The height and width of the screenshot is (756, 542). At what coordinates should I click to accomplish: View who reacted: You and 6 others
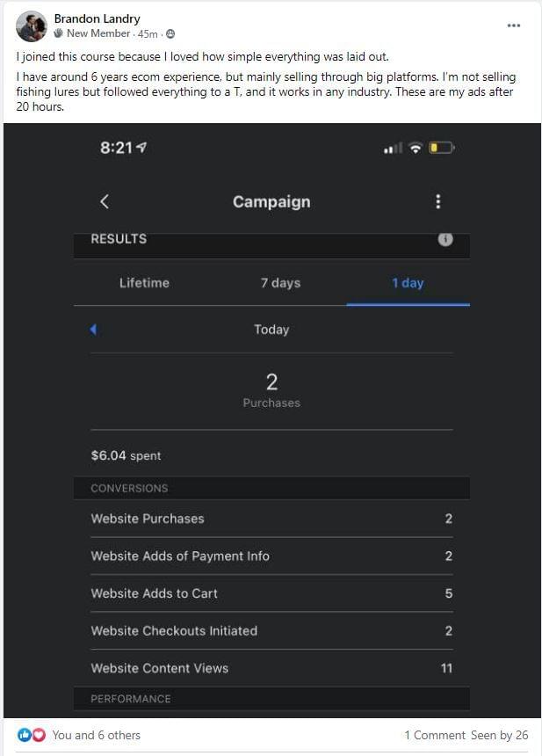[96, 735]
